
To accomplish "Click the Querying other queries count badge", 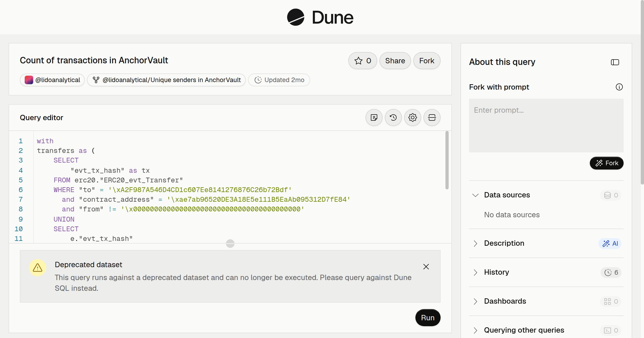I will 611,330.
